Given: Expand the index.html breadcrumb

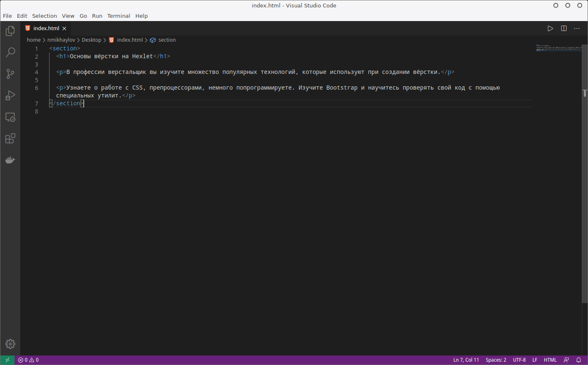Looking at the screenshot, I should click(130, 40).
